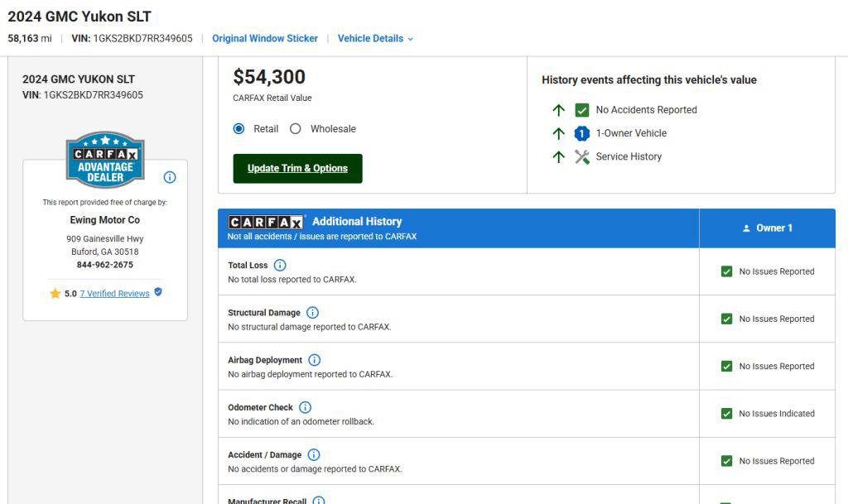Select the Wholesale radio button

tap(296, 129)
